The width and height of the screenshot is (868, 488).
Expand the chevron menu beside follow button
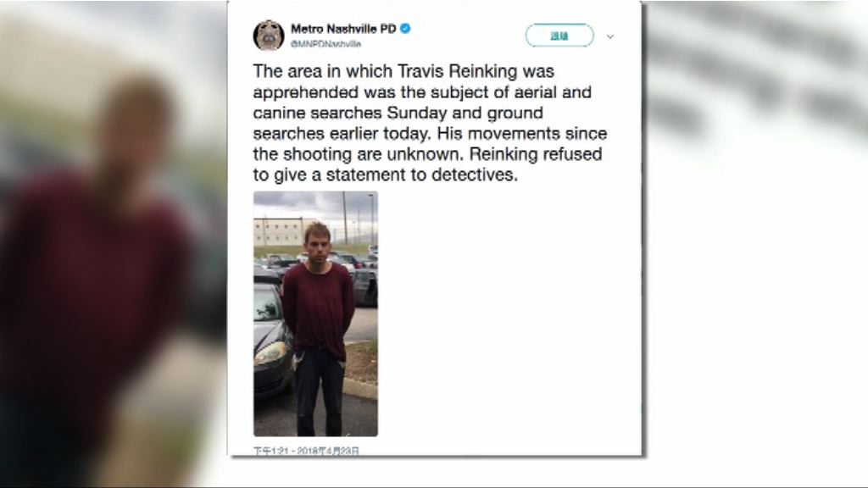tap(610, 36)
